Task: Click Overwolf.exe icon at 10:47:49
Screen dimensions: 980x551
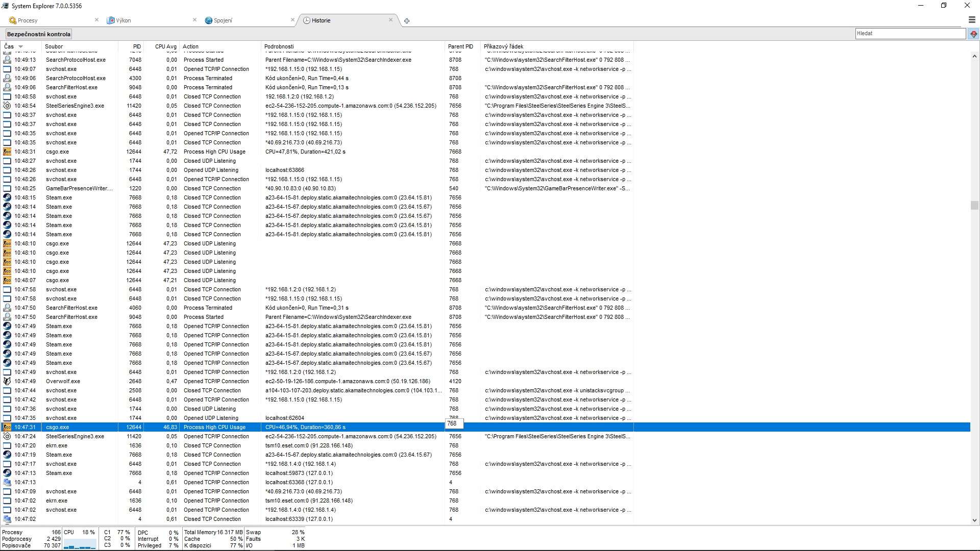Action: (7, 381)
